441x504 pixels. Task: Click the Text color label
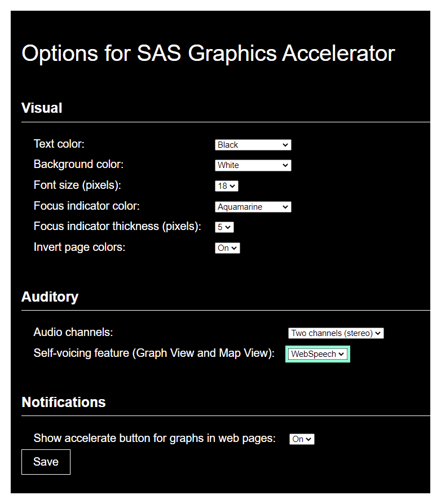tap(59, 144)
